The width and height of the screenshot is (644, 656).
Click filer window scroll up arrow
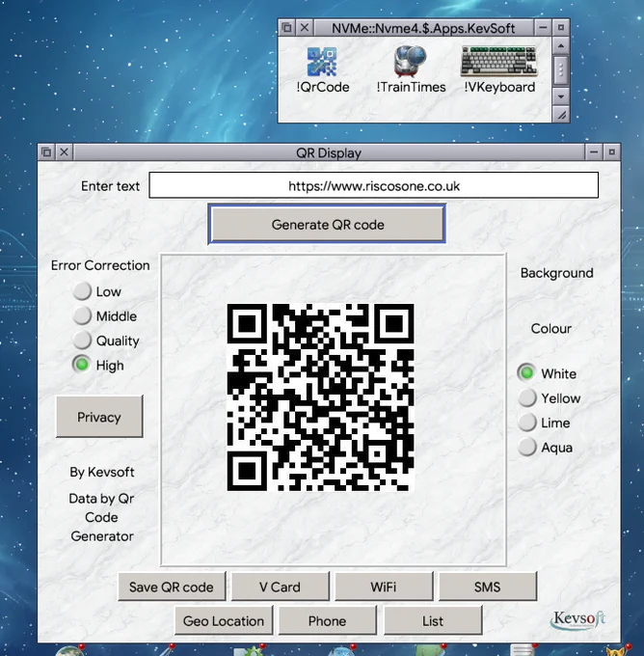pyautogui.click(x=561, y=45)
